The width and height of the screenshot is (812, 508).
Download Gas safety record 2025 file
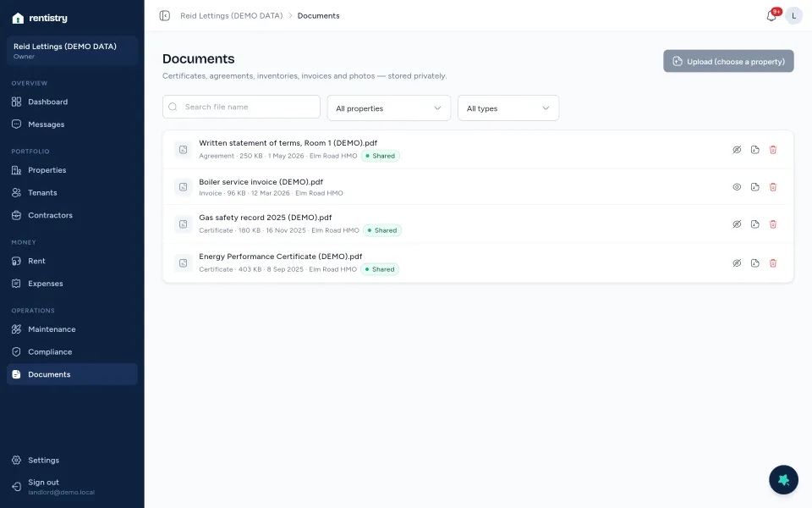755,224
